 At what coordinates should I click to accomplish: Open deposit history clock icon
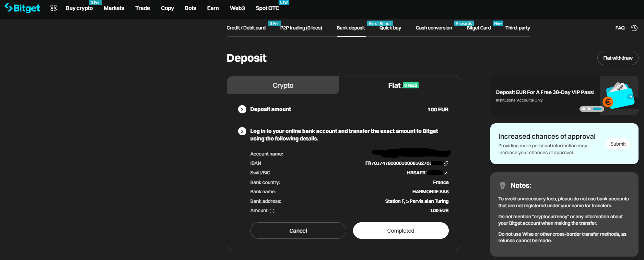634,28
